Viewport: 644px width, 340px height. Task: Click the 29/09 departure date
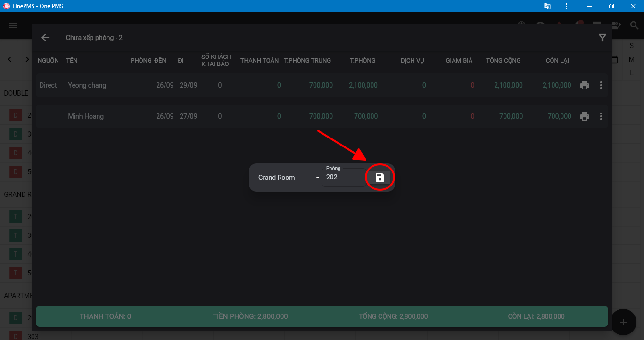(189, 85)
